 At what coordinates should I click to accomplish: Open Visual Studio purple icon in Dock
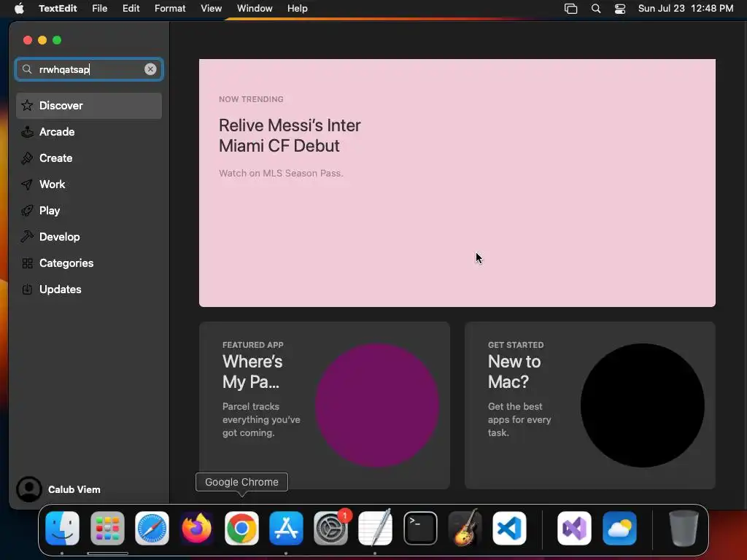[575, 528]
